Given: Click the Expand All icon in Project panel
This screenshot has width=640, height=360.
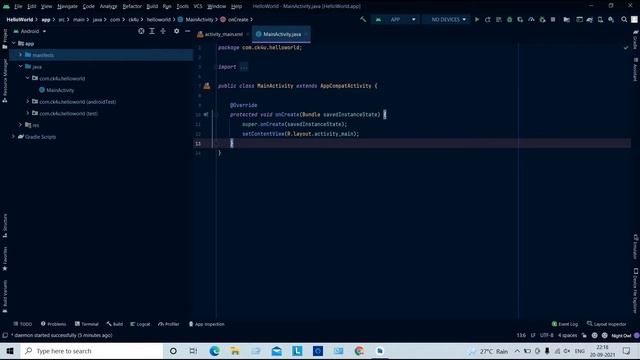Looking at the screenshot, I should point(152,31).
